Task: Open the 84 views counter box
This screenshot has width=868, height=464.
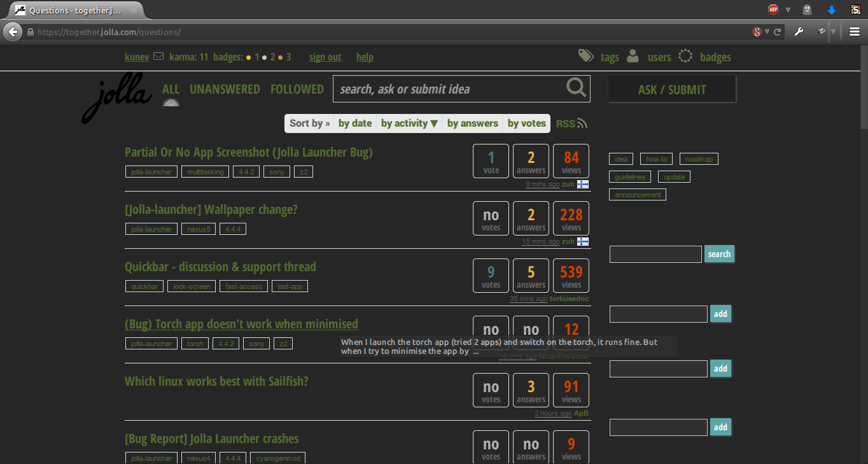Action: [571, 161]
